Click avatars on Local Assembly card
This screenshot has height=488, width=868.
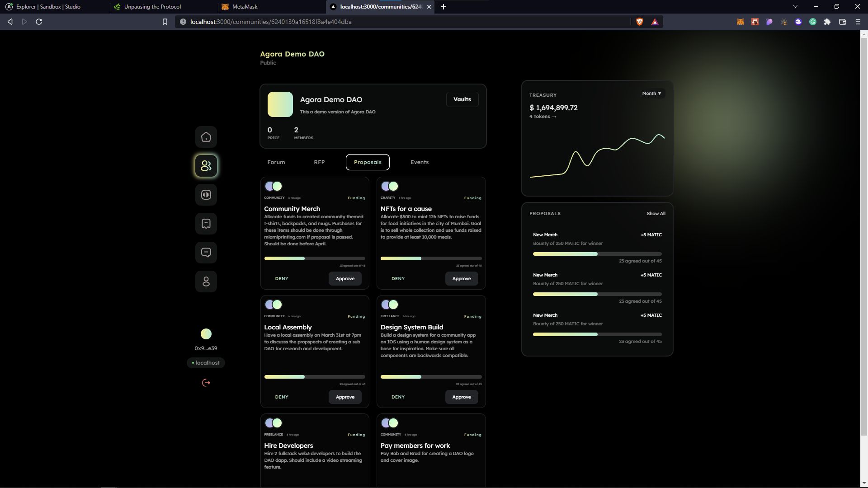[274, 305]
